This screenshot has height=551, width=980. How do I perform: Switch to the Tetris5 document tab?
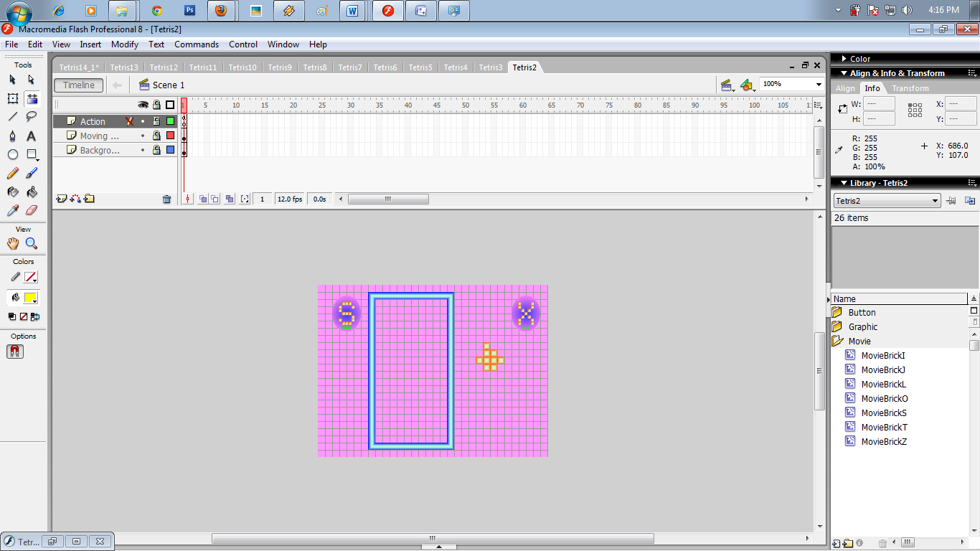click(420, 67)
